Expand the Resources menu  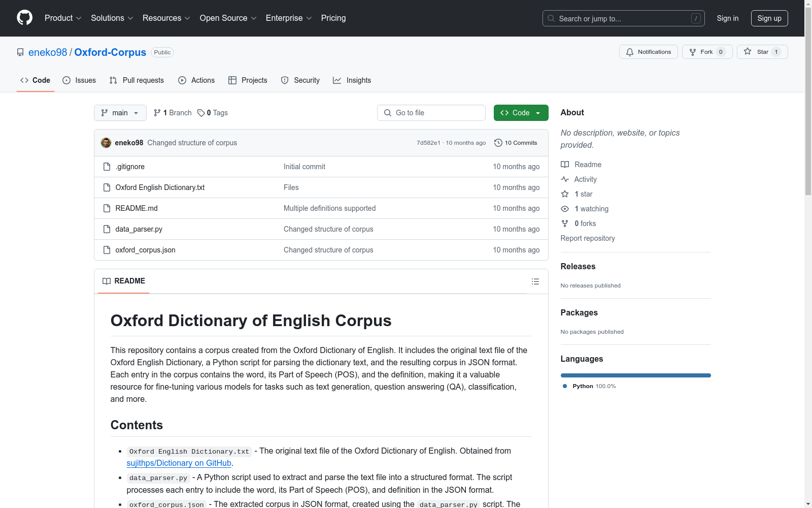(x=166, y=18)
